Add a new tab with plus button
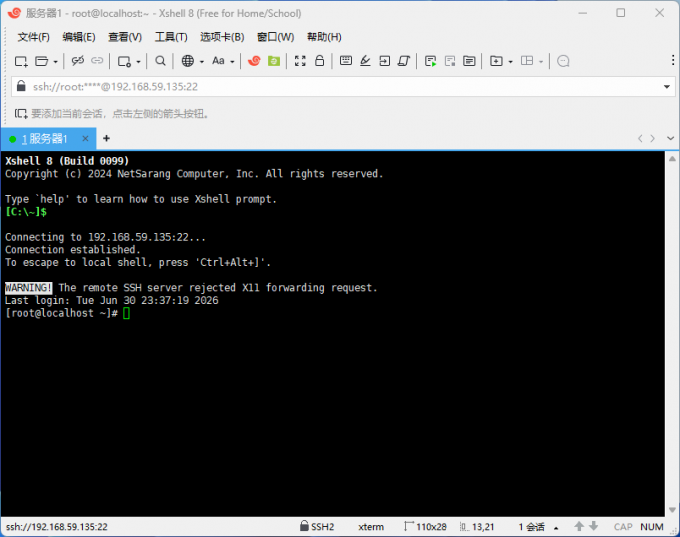This screenshot has height=537, width=680. (106, 138)
